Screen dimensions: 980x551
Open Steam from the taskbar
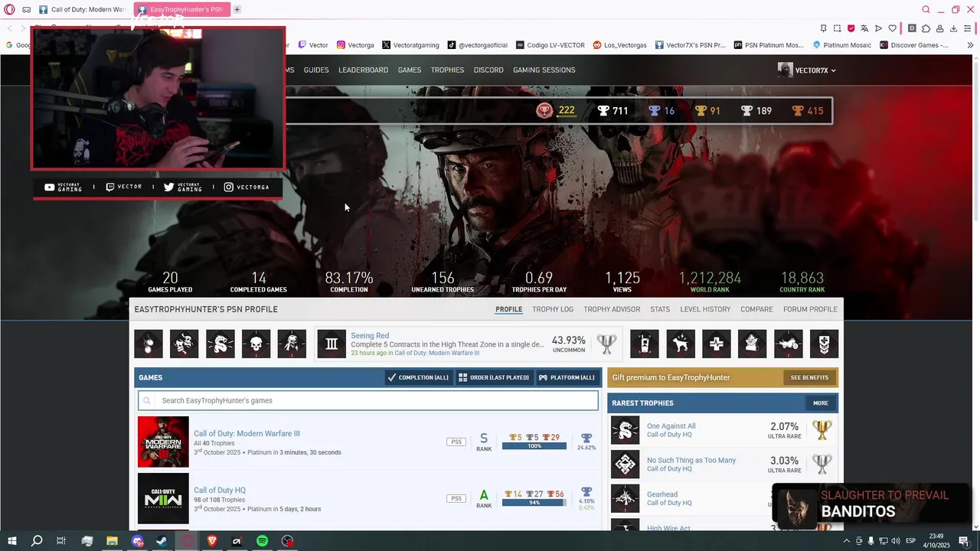click(162, 541)
